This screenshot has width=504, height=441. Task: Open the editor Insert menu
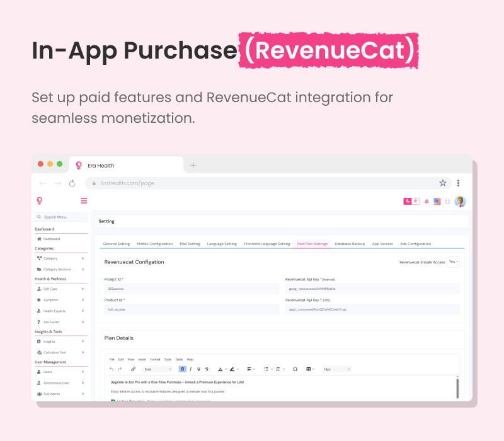pyautogui.click(x=142, y=359)
